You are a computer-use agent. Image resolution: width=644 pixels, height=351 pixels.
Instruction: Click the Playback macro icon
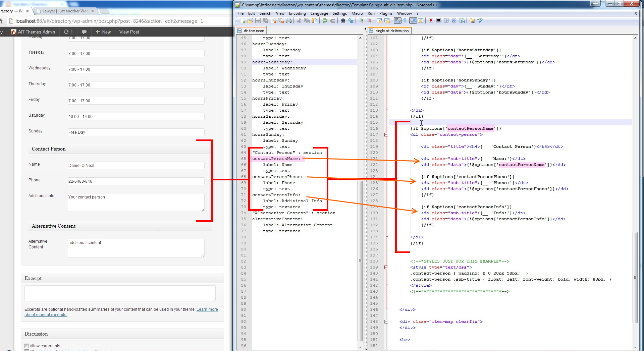tap(446, 20)
